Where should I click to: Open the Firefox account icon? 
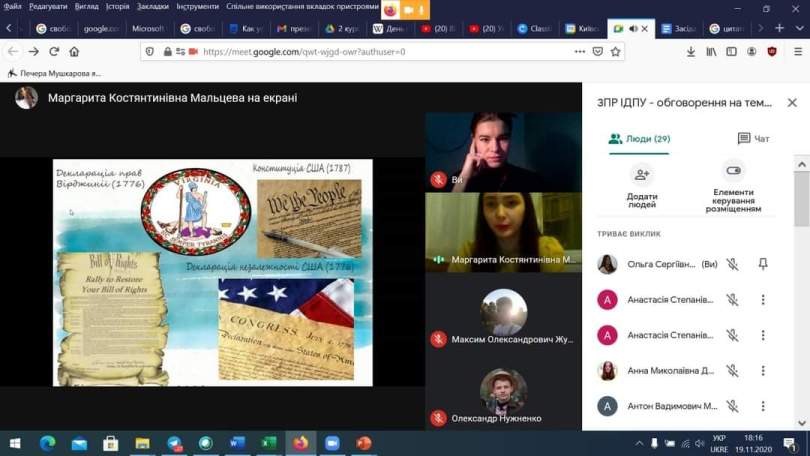(x=752, y=52)
